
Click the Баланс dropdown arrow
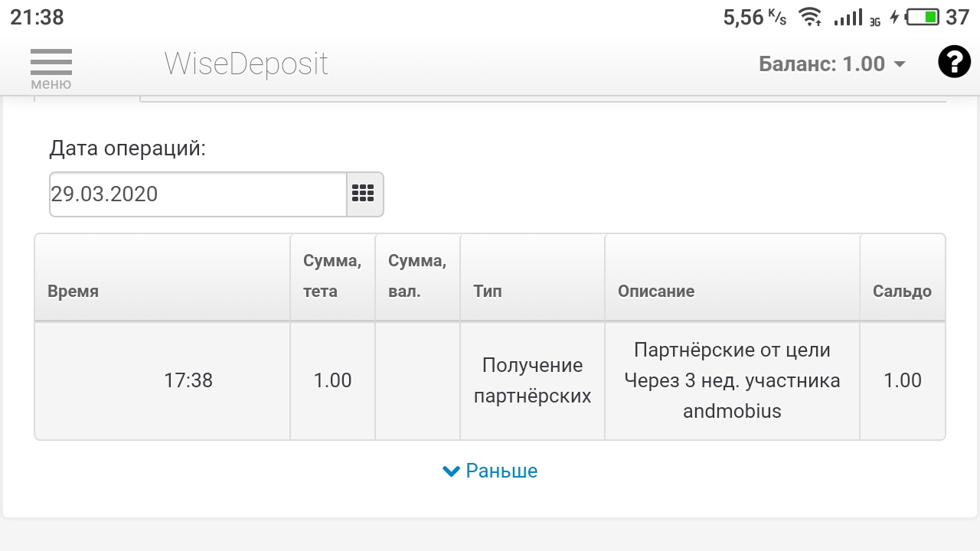tap(900, 64)
